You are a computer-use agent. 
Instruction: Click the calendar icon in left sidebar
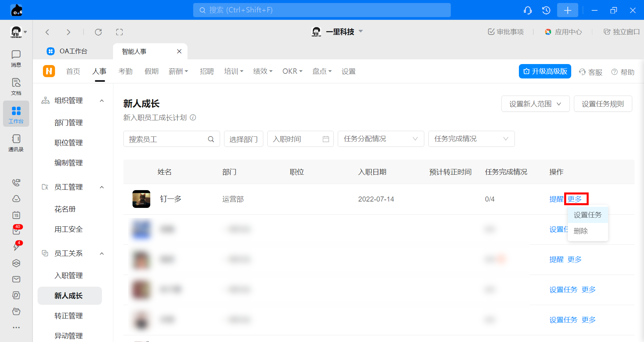(x=16, y=215)
